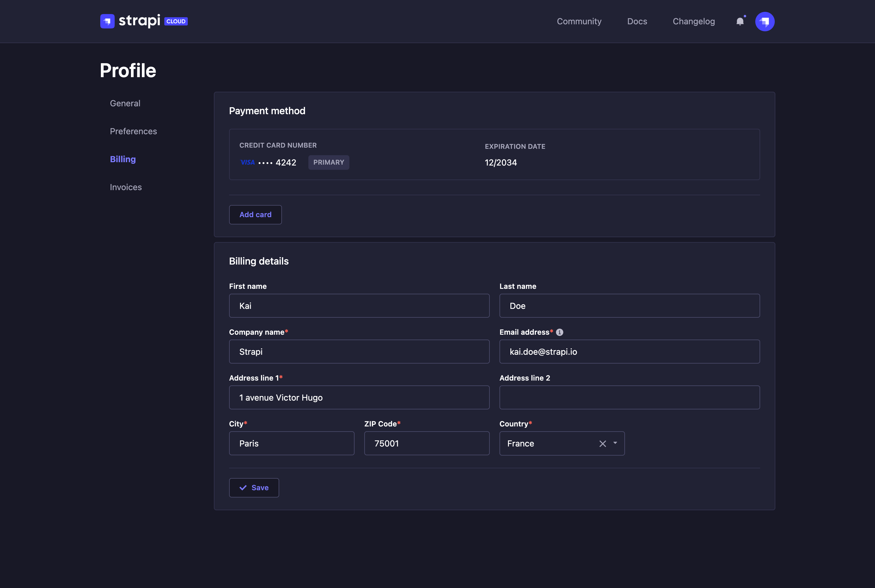Click the empty Address line 2 field
This screenshot has width=875, height=588.
[x=629, y=397]
